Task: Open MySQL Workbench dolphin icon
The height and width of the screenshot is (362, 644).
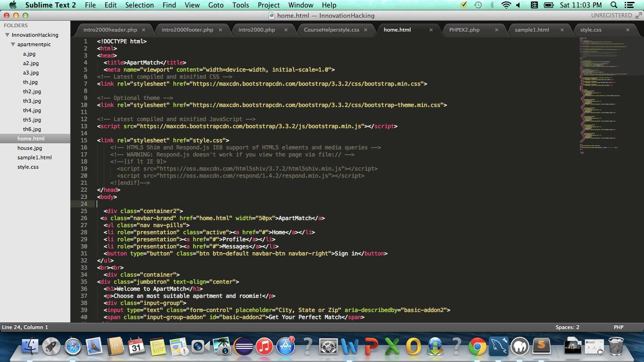Action: click(498, 347)
